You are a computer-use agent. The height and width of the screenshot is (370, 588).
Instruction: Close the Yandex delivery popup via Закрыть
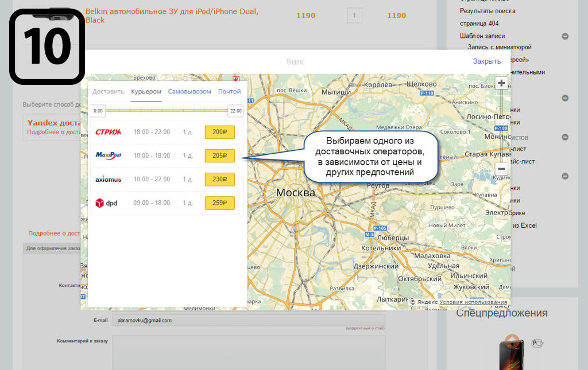coord(487,61)
